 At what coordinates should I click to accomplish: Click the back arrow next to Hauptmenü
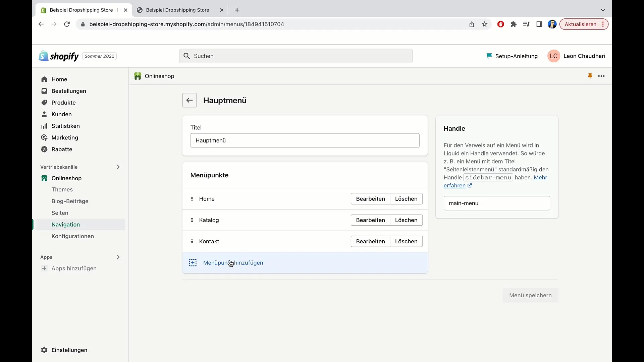pyautogui.click(x=190, y=100)
